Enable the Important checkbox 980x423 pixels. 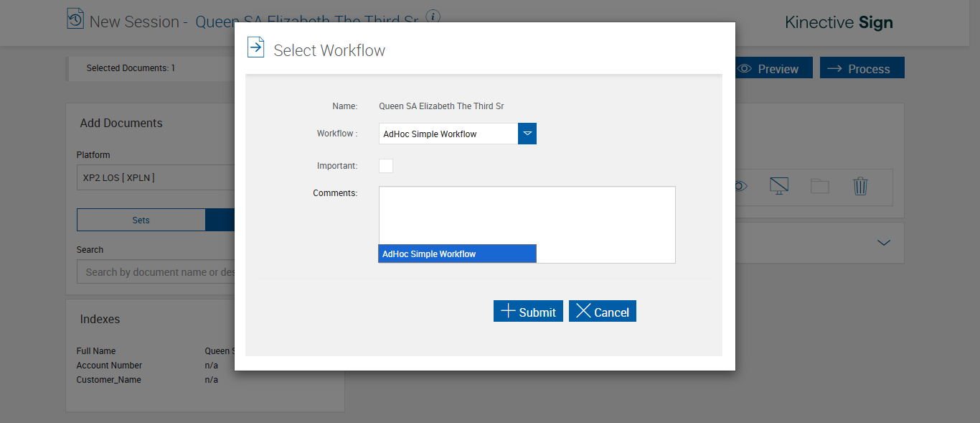pyautogui.click(x=386, y=166)
